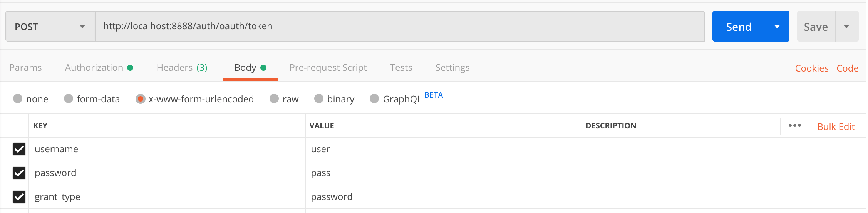This screenshot has width=868, height=213.
Task: Click the request URL input field
Action: [399, 26]
